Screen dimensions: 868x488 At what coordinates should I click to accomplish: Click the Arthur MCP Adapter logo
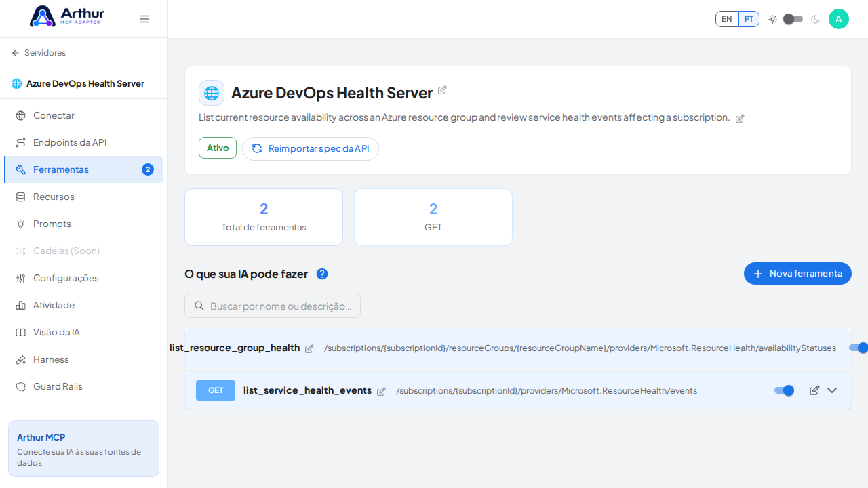tap(67, 16)
